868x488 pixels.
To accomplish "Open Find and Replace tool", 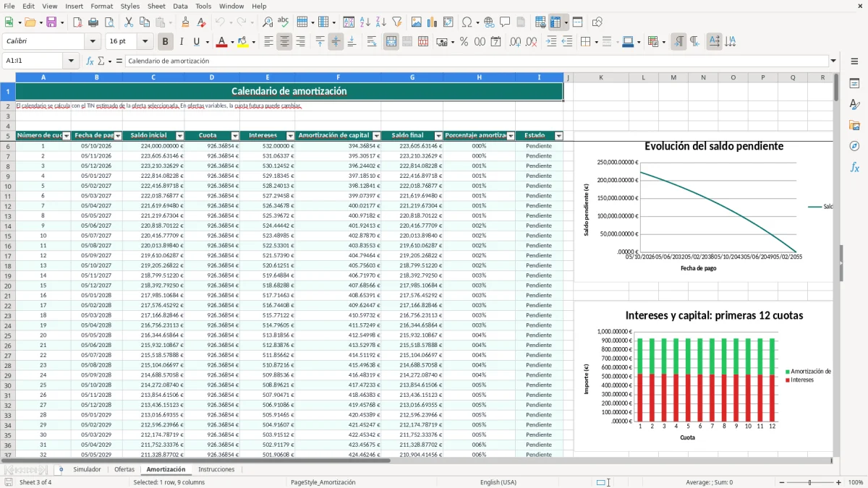I will [267, 22].
